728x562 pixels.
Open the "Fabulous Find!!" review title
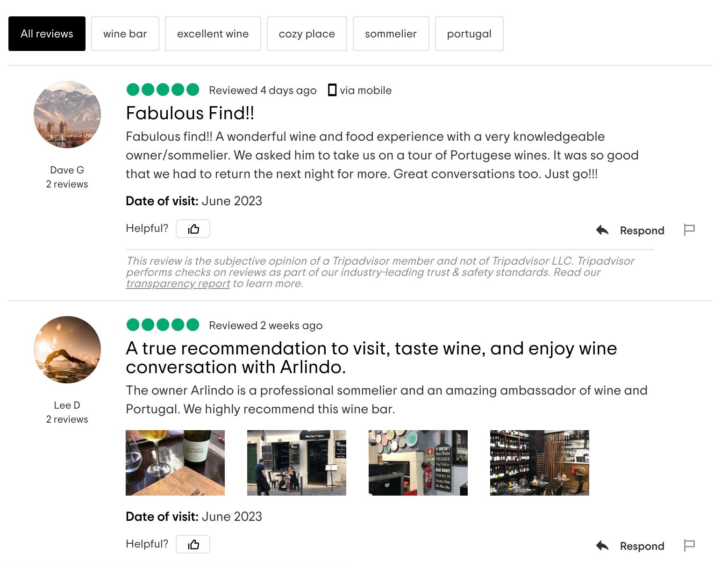coord(190,113)
